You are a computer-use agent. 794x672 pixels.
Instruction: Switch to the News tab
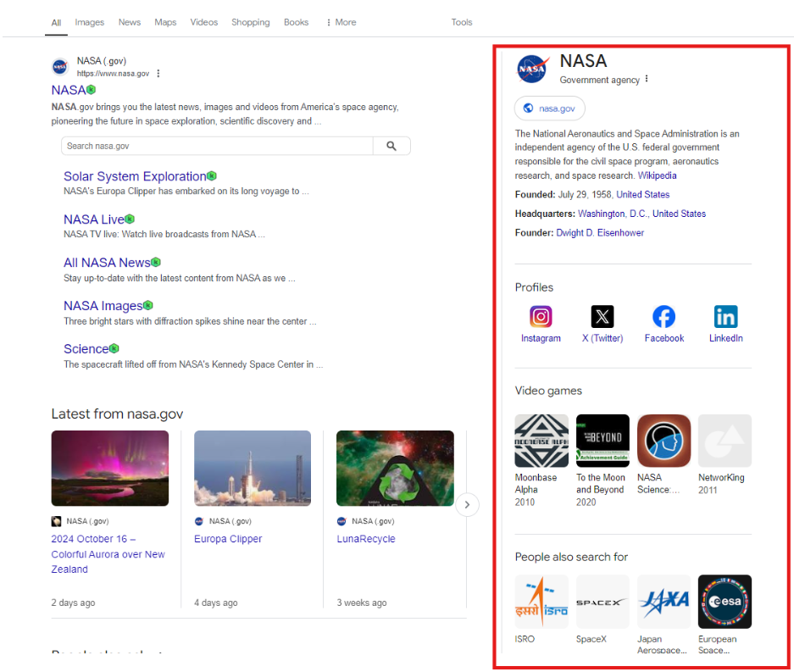pos(129,22)
